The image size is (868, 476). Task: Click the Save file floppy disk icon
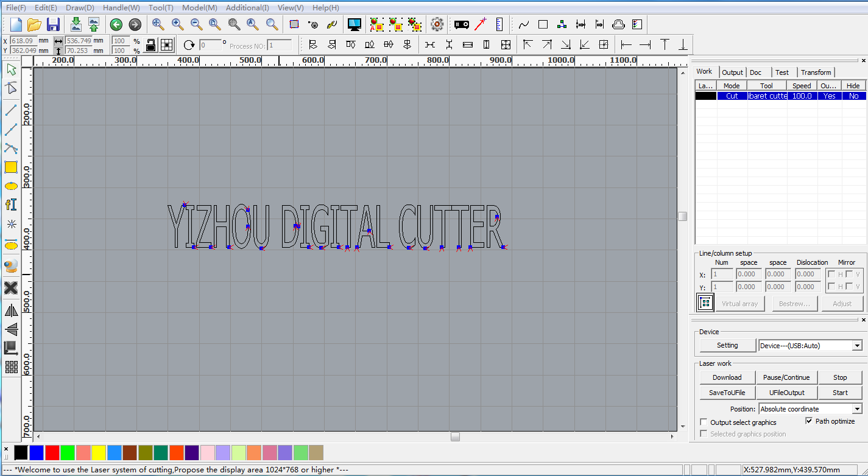(53, 24)
